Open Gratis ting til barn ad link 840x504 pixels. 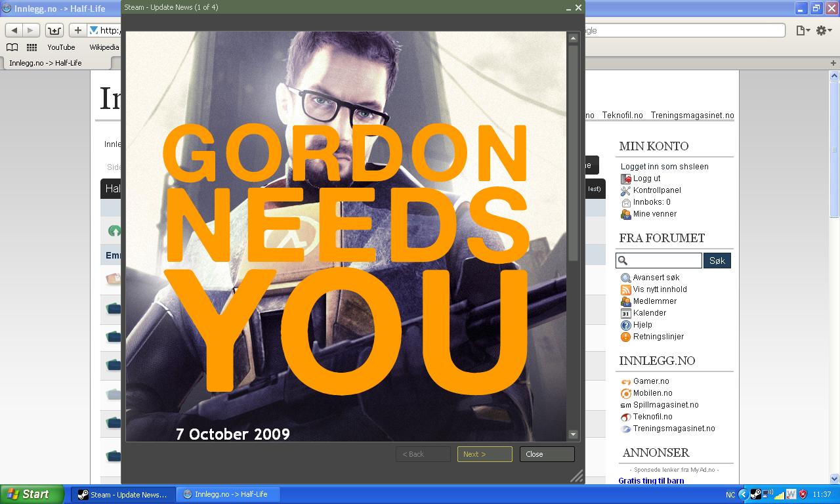click(x=651, y=481)
